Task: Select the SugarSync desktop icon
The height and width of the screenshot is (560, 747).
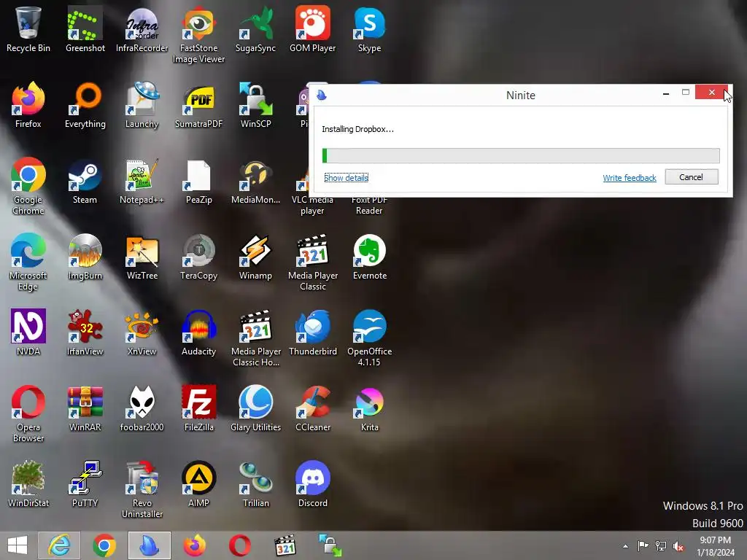Action: coord(256,29)
